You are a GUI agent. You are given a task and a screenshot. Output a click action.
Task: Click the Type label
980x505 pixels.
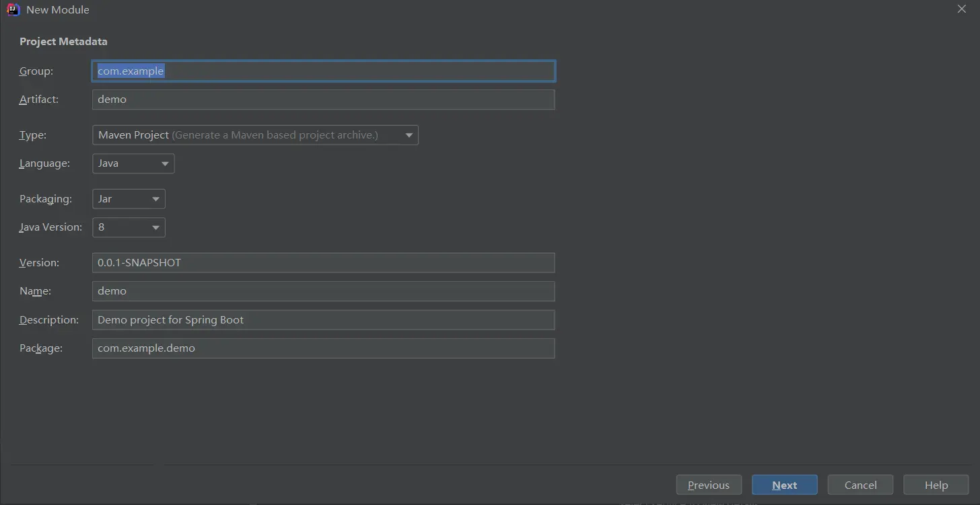pyautogui.click(x=33, y=135)
